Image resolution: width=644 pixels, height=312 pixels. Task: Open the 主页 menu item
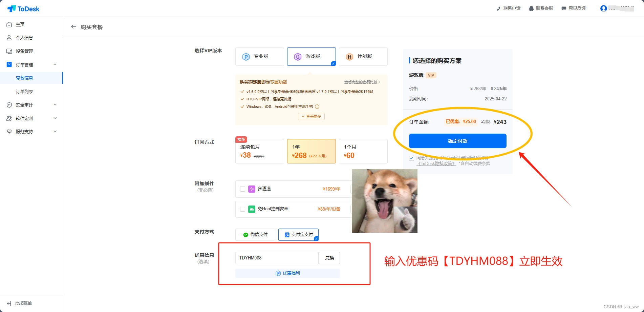tap(31, 24)
